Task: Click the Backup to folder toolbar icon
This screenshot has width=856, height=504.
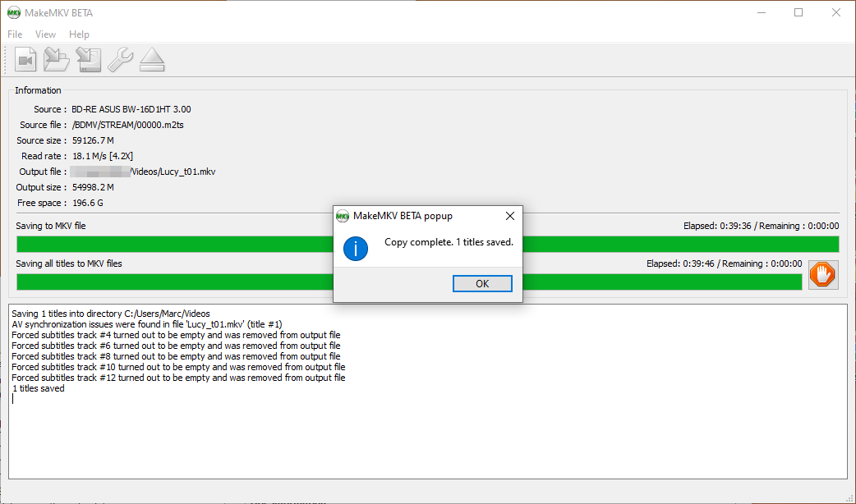Action: pos(57,60)
